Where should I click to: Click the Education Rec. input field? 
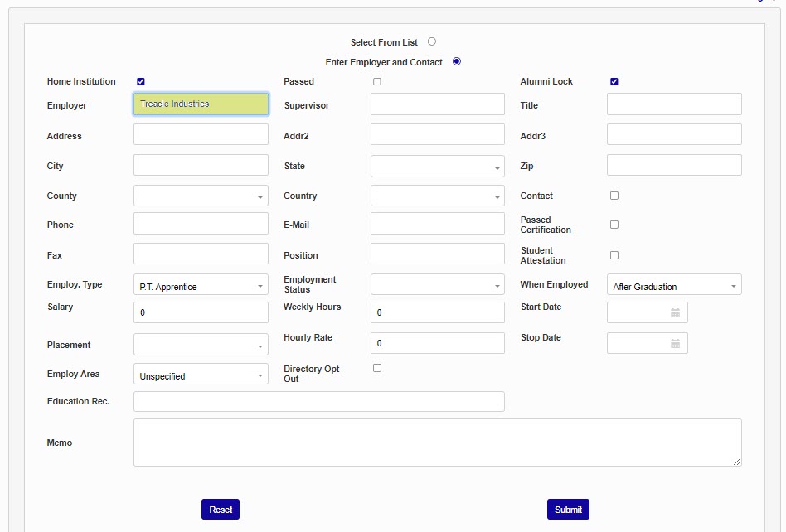click(318, 402)
